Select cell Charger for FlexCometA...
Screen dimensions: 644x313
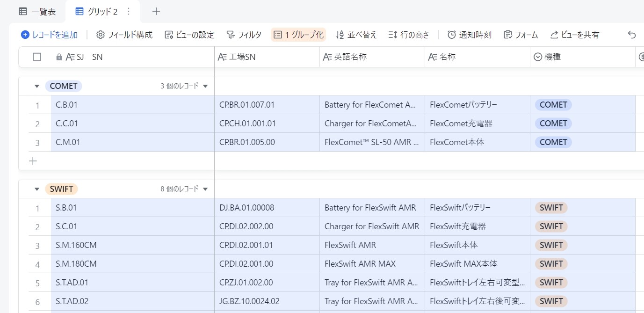click(372, 124)
